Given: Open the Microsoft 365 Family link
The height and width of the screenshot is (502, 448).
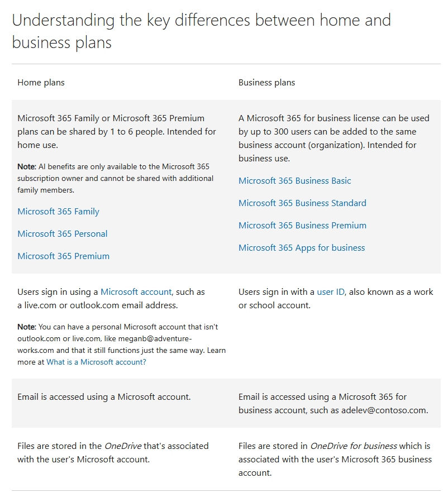Looking at the screenshot, I should tap(58, 212).
